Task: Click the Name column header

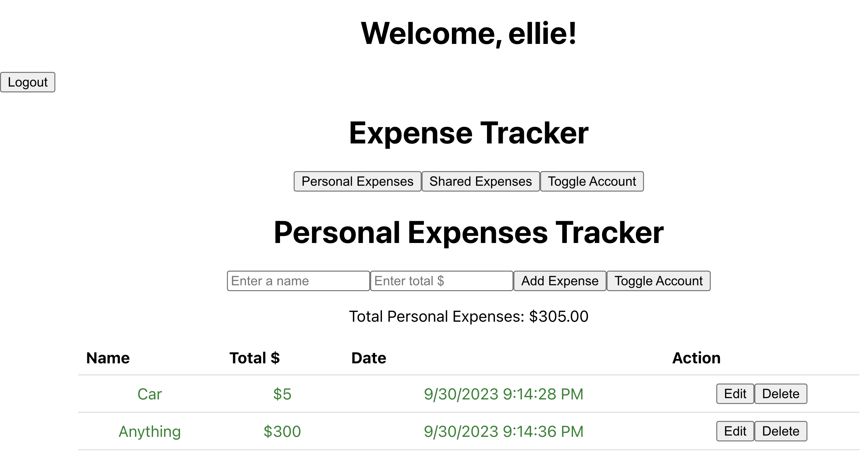Action: [x=107, y=358]
